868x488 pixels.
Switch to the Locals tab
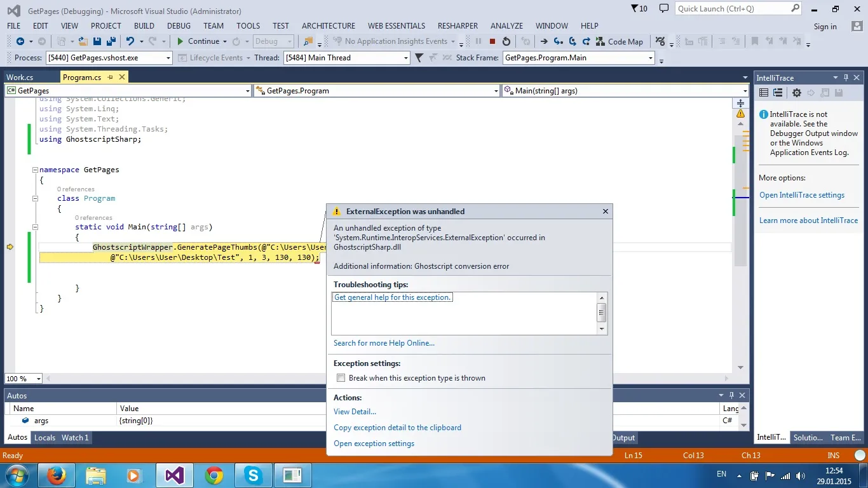click(44, 438)
